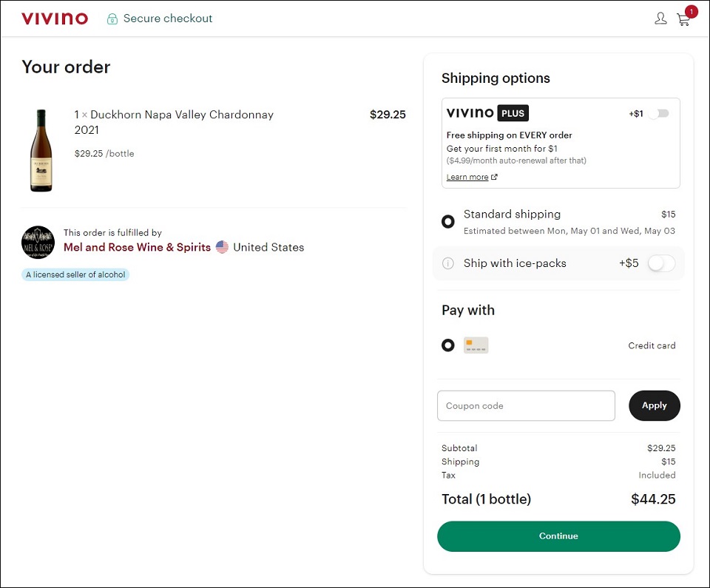The width and height of the screenshot is (710, 588).
Task: Click the Subtotal $29.25 amount
Action: coord(661,448)
